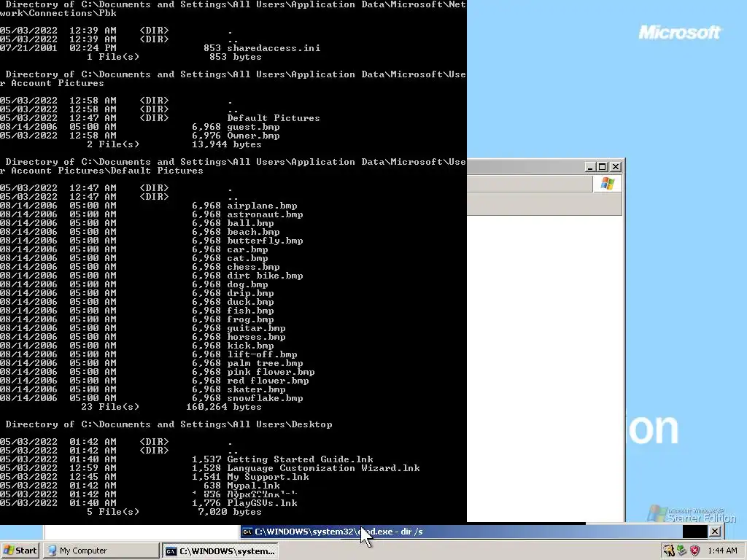Click the Default Pictures directory entry
Screen dimensions: 747x560
pos(274,118)
